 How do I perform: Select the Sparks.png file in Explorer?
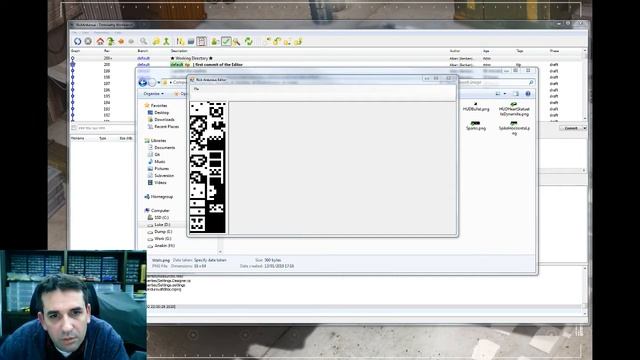click(476, 126)
